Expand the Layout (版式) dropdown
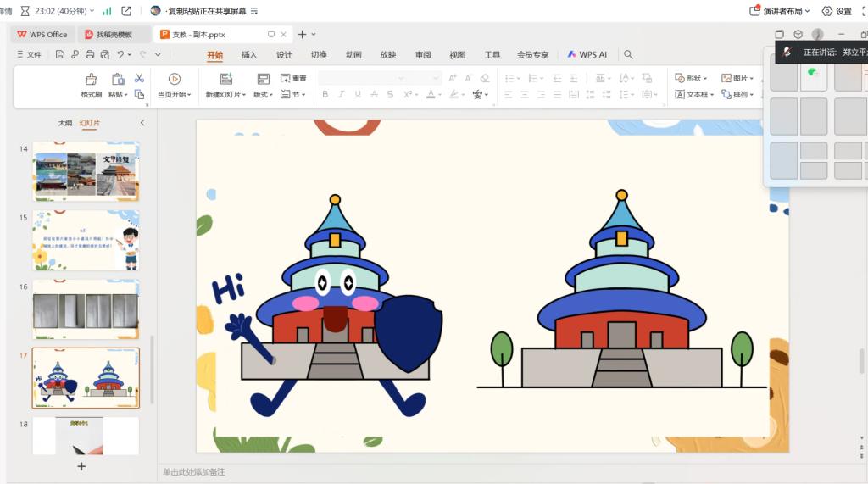The height and width of the screenshot is (484, 868). coord(264,95)
